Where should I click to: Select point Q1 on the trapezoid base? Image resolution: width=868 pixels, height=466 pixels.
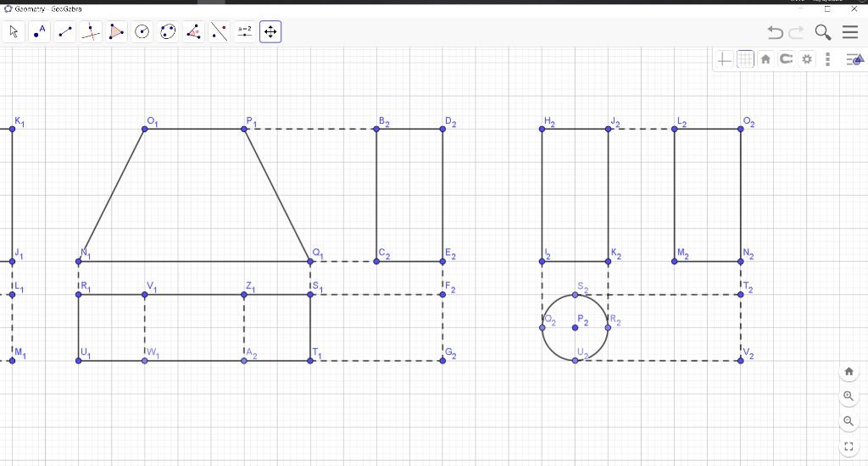pos(310,261)
